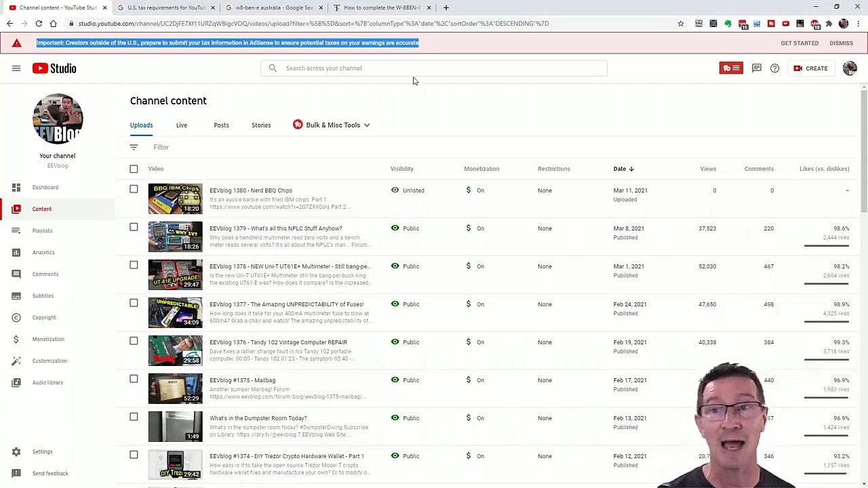The height and width of the screenshot is (488, 868).
Task: Select checkbox for Dumpster Room video
Action: pos(134,417)
